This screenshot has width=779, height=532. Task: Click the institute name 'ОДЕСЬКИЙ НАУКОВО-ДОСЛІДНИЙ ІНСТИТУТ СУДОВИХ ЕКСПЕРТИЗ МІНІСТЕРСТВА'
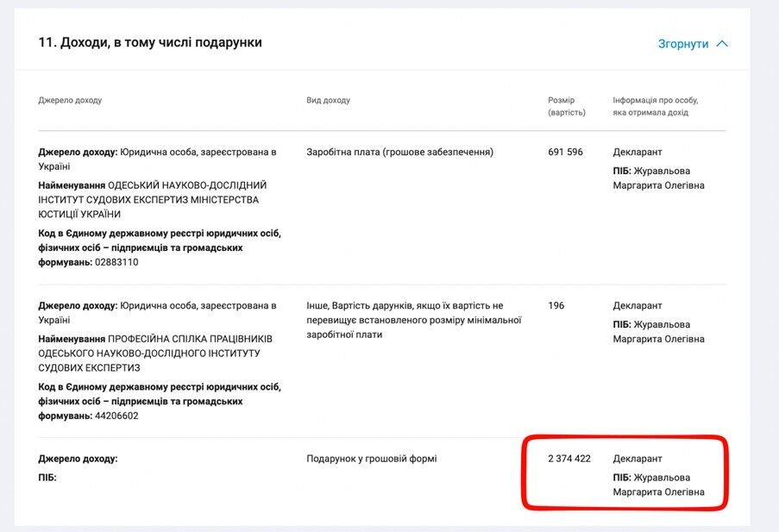[x=153, y=192]
